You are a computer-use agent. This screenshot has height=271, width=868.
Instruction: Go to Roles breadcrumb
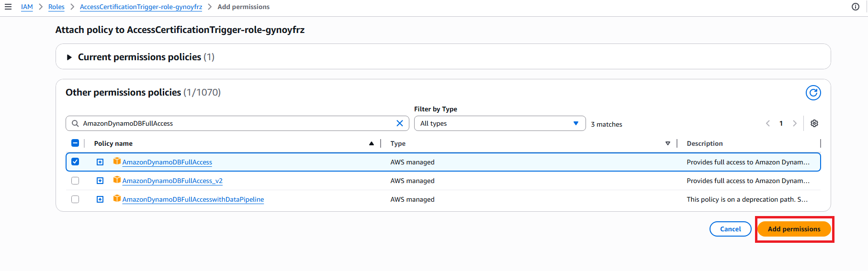tap(56, 7)
